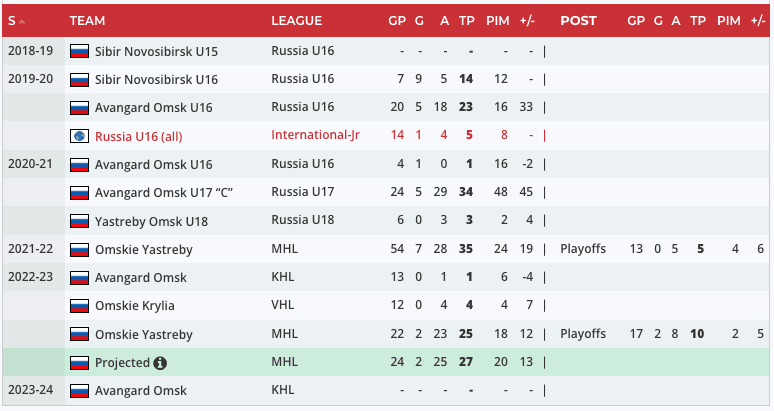Viewport: 774px width, 411px height.
Task: Open the KHL league link for 2022-23
Action: [x=283, y=278]
